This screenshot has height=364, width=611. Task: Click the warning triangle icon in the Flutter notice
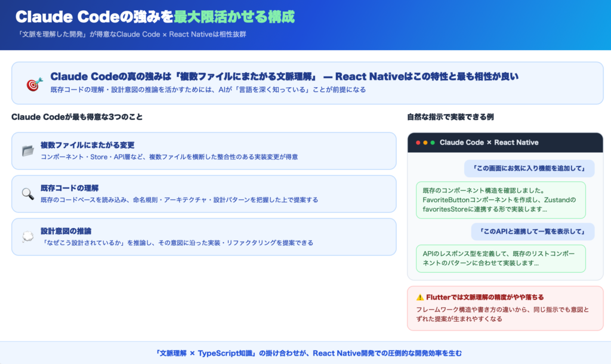click(x=420, y=297)
